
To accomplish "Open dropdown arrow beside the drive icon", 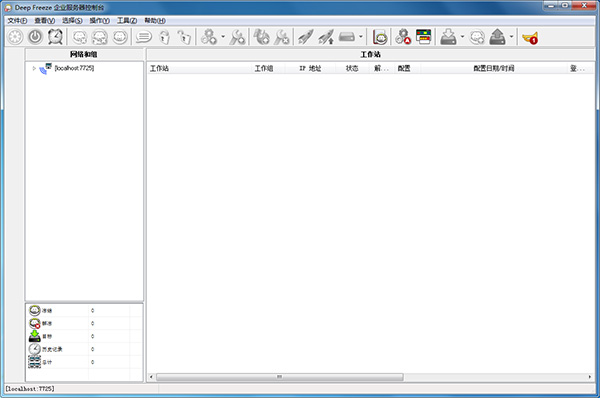I will point(360,37).
